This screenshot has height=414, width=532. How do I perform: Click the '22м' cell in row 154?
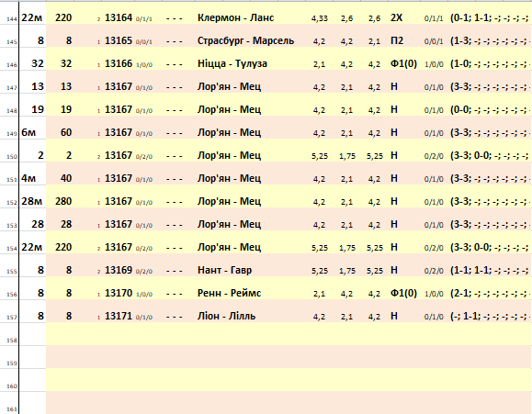pos(32,247)
